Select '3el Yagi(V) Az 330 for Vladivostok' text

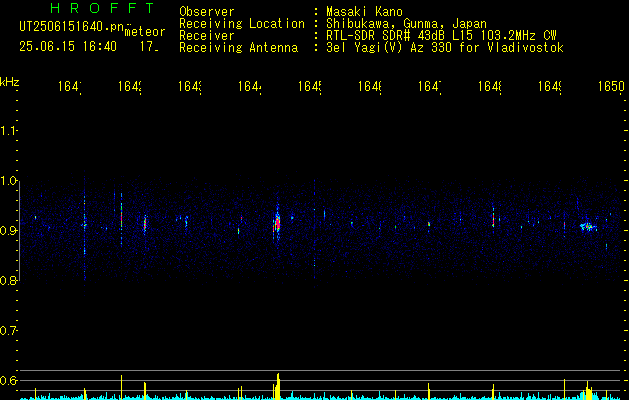pos(445,48)
